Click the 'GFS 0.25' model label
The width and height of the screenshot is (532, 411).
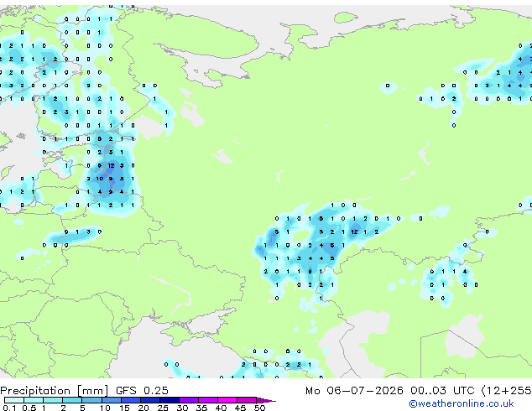pyautogui.click(x=142, y=391)
